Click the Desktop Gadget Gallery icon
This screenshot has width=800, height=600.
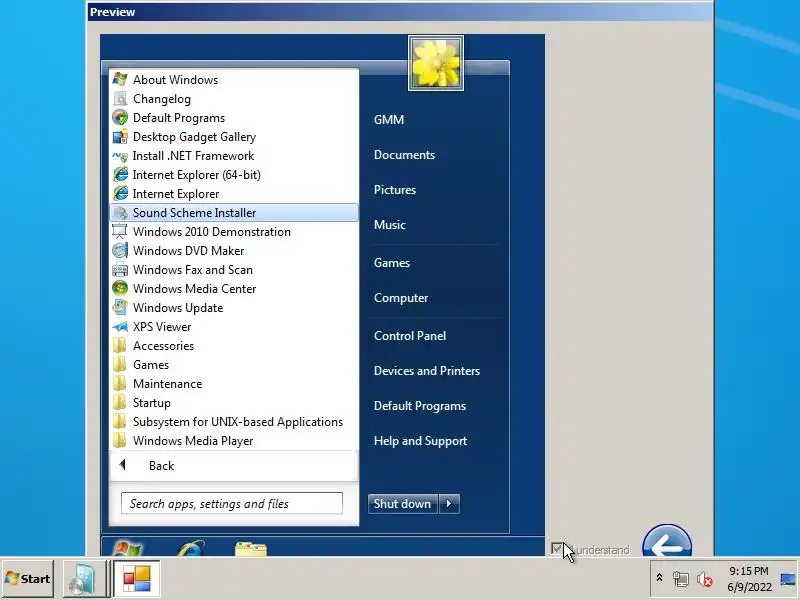120,137
